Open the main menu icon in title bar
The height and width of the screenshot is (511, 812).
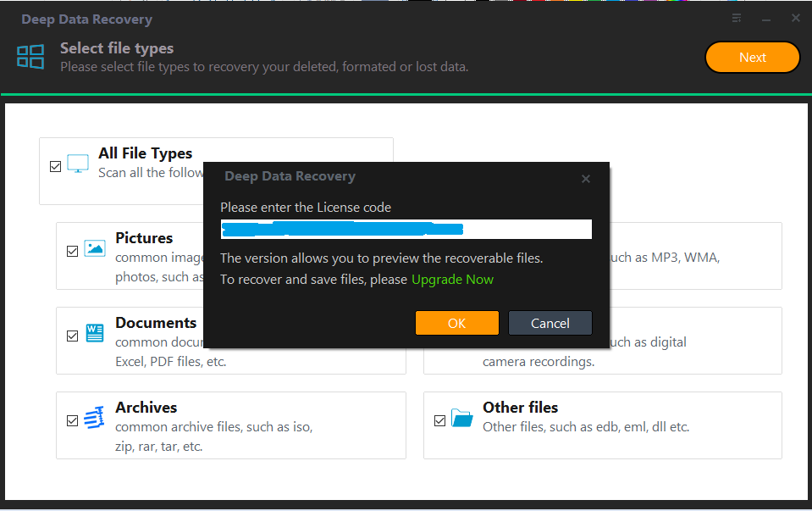737,19
